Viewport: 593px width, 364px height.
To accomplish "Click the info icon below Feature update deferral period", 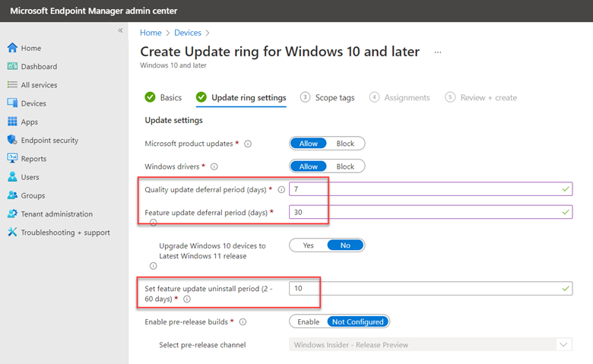I will pos(153,223).
